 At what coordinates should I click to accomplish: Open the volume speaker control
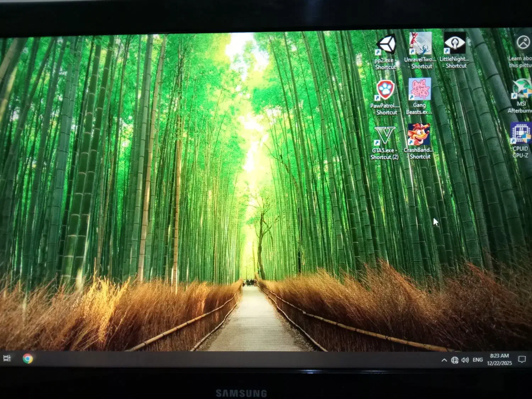tap(465, 360)
